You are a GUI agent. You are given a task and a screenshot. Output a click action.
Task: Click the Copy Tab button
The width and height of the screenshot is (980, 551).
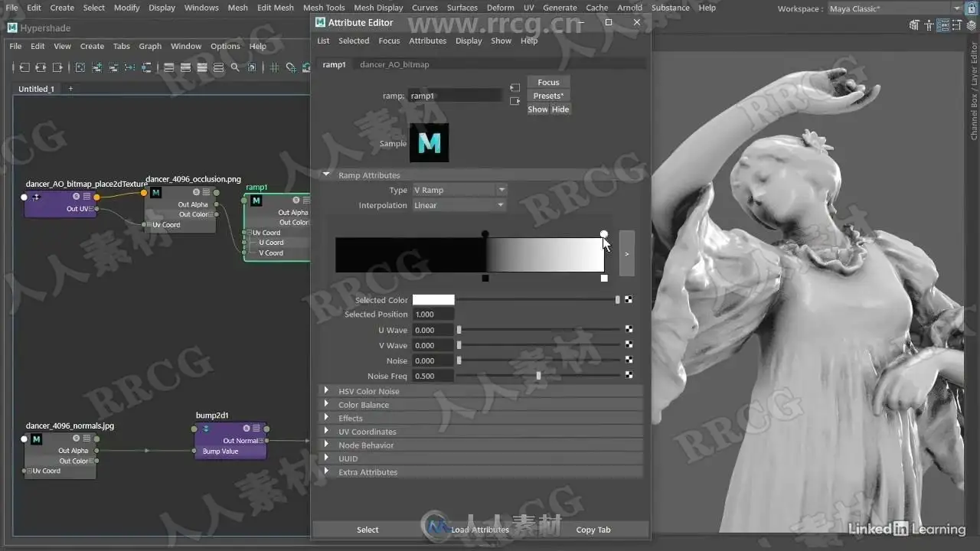point(593,530)
